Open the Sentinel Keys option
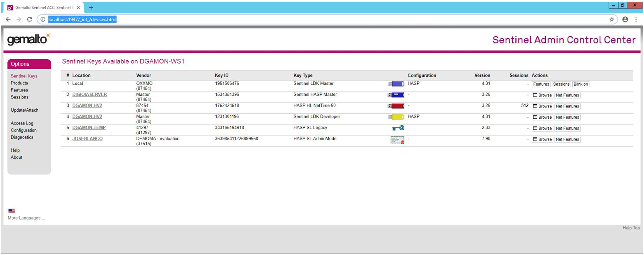 click(x=24, y=76)
